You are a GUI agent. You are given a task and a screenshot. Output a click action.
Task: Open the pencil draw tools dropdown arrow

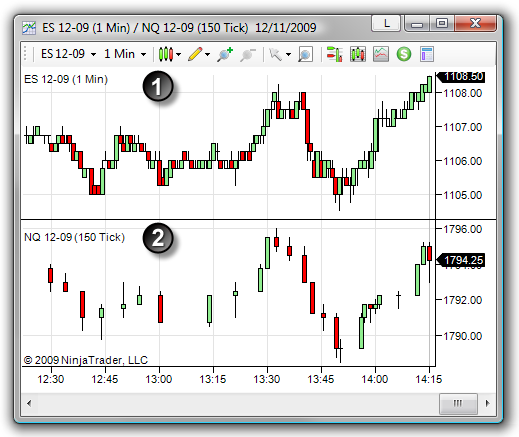click(x=208, y=54)
